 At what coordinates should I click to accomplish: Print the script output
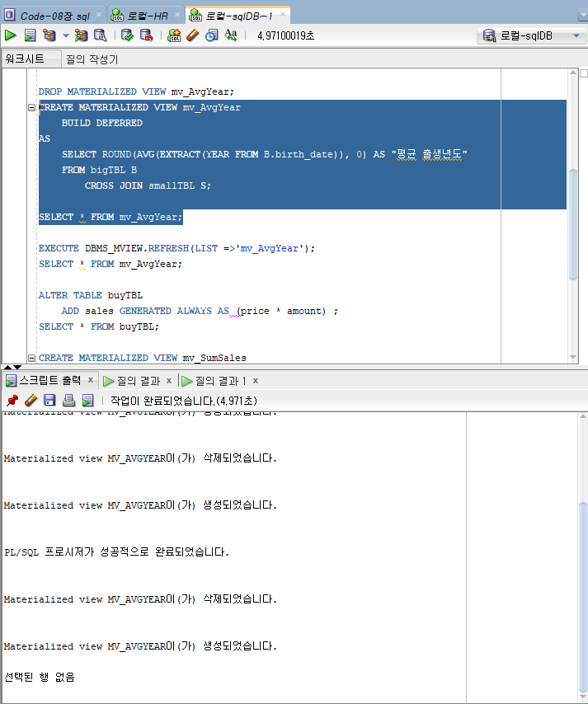68,400
